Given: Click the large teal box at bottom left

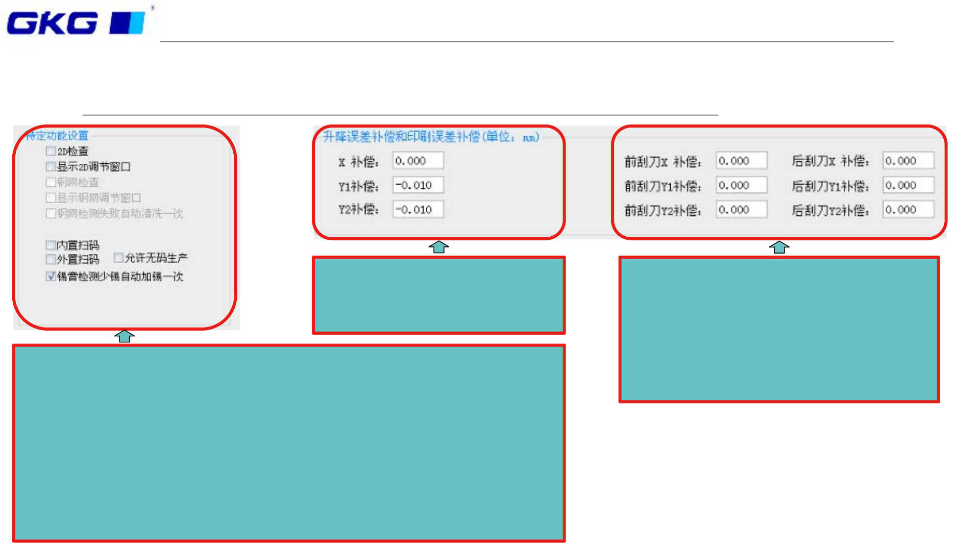Looking at the screenshot, I should point(288,443).
